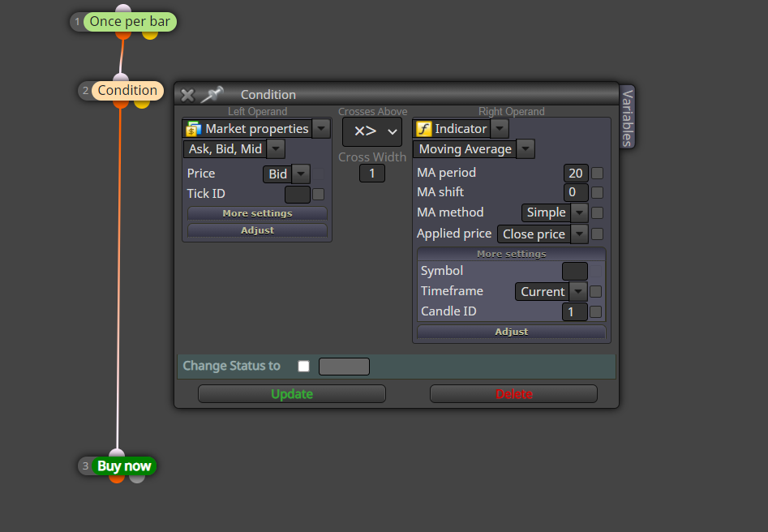Viewport: 768px width, 532px height.
Task: Click the gray output dot under Buy now
Action: [137, 478]
